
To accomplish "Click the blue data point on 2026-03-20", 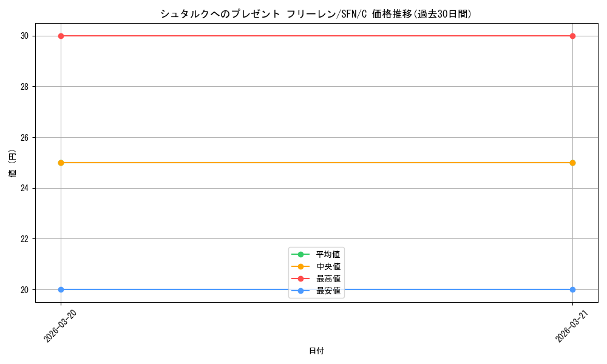I will coord(61,289).
